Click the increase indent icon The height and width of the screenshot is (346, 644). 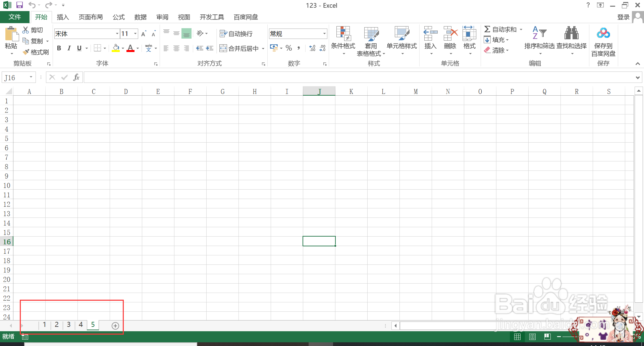coord(210,48)
